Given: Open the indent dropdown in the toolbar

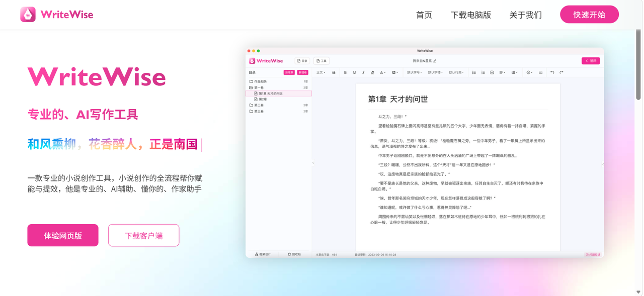Looking at the screenshot, I should 514,73.
